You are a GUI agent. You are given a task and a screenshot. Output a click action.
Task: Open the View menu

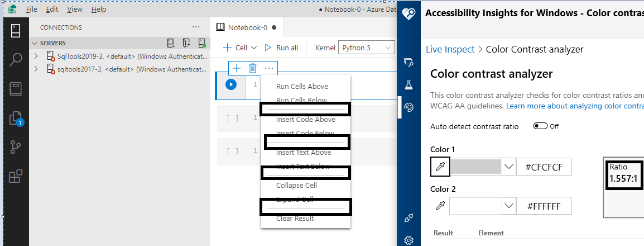click(x=74, y=9)
